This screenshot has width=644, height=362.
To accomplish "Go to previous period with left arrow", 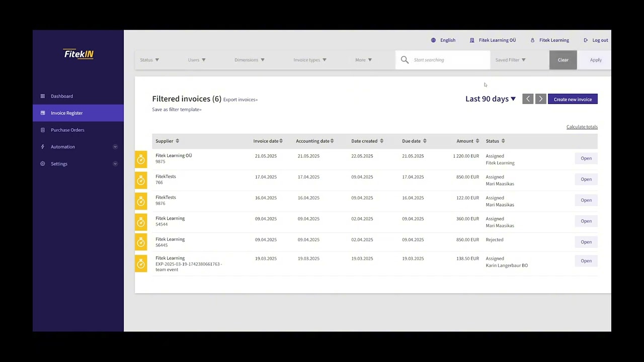I will [528, 99].
